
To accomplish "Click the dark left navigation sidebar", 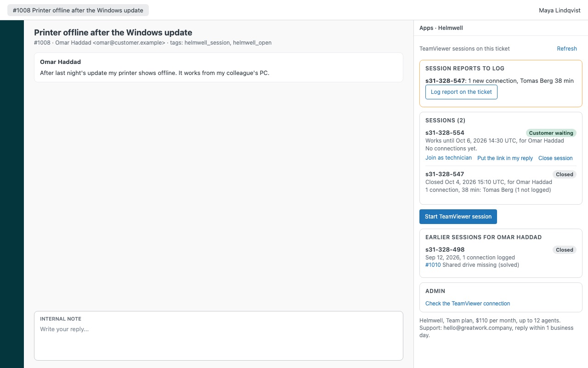I will click(x=12, y=194).
